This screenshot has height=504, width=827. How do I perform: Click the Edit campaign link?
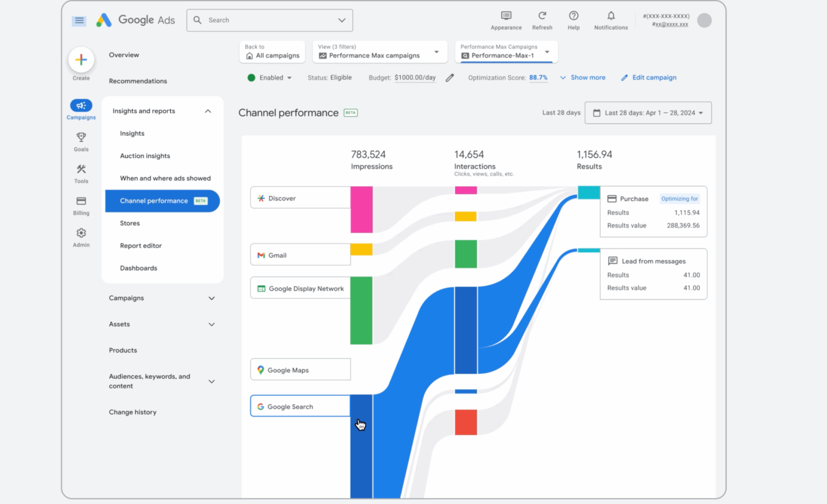(x=649, y=78)
